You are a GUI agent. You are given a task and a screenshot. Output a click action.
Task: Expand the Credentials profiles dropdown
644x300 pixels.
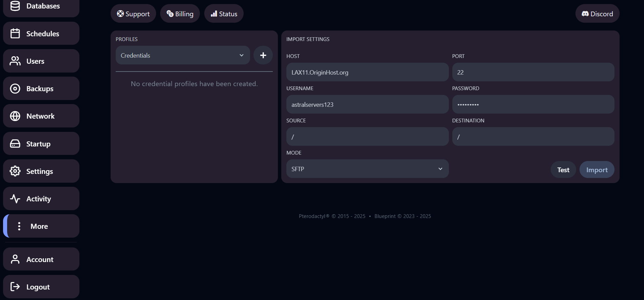(183, 55)
